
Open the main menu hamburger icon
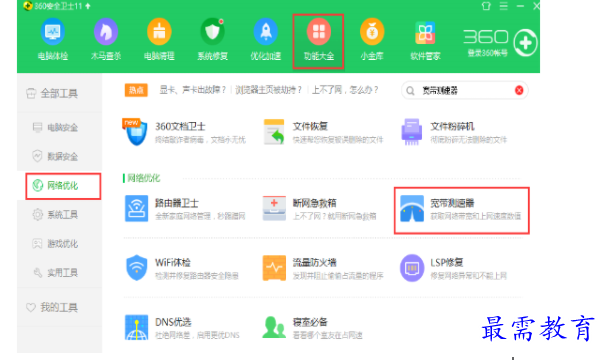(504, 6)
